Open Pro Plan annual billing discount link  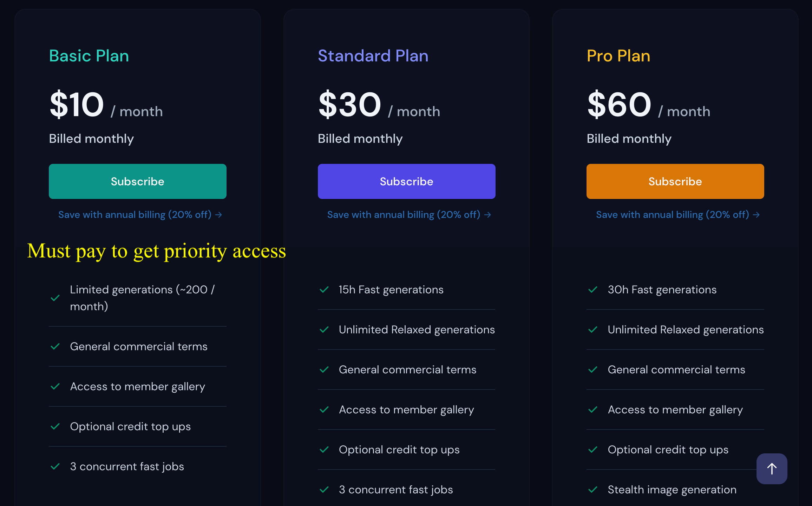coord(678,214)
